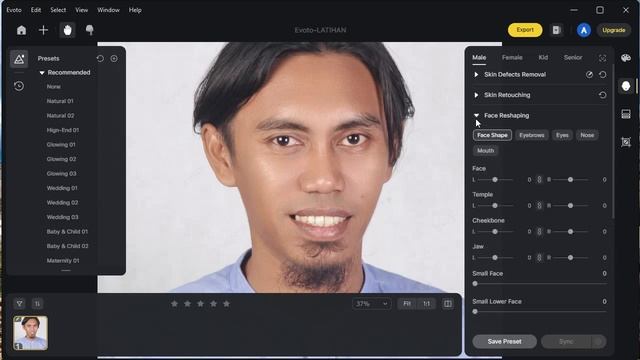
Task: Switch to the Female tab
Action: tap(512, 58)
